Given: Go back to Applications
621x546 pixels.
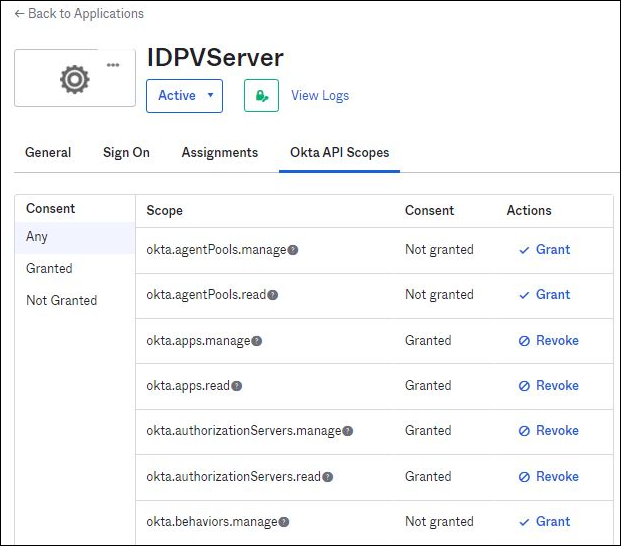Looking at the screenshot, I should click(79, 13).
